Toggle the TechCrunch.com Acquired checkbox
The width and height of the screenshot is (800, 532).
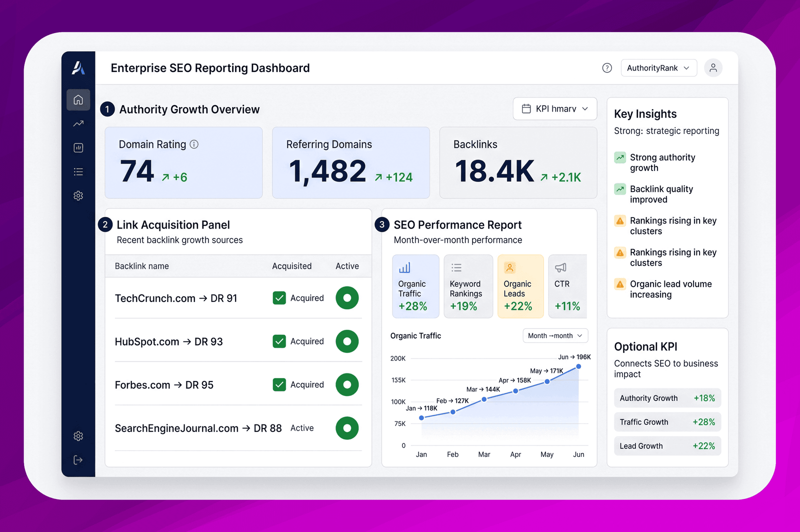point(279,298)
